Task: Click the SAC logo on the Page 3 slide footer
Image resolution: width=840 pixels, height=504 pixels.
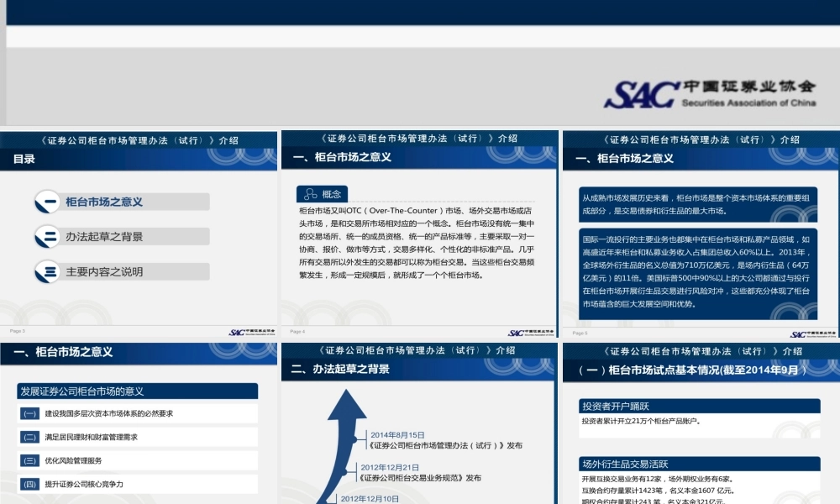Action: 252,332
